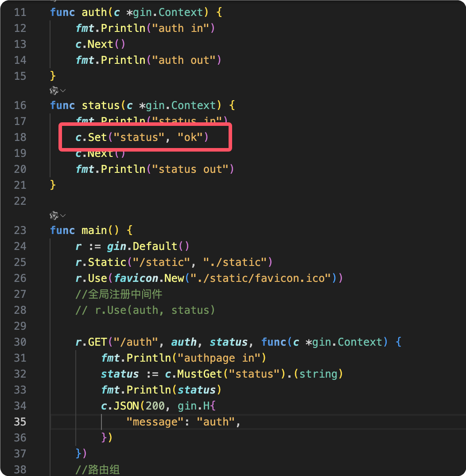Screen dimensions: 466x476
Task: Click the JSON method call on line 34
Action: point(120,406)
